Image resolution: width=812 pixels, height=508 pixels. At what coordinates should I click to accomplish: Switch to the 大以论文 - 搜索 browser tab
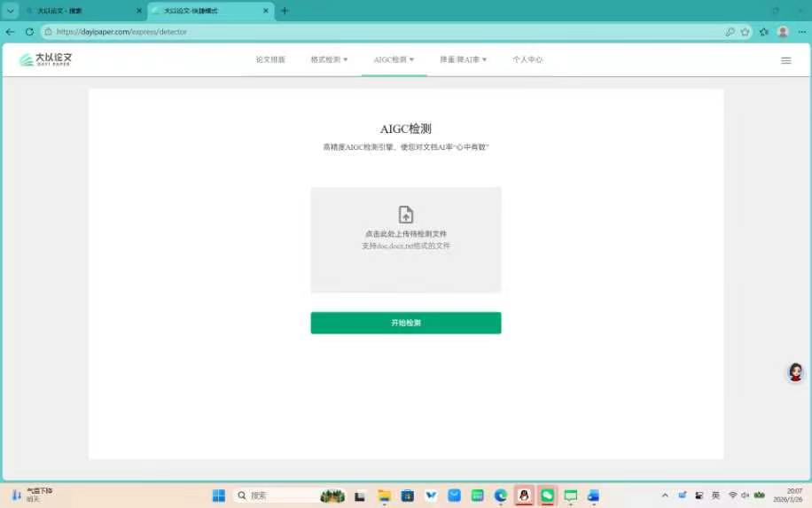point(78,11)
